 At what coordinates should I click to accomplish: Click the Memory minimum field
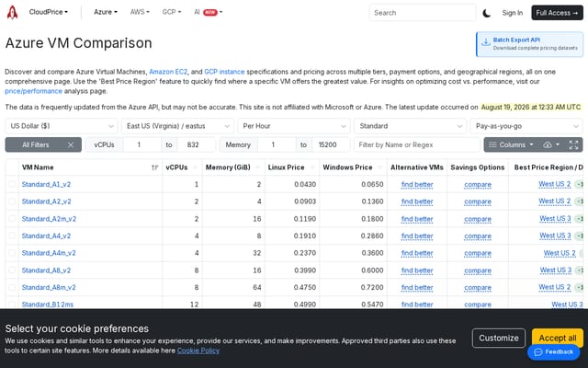[x=277, y=144]
